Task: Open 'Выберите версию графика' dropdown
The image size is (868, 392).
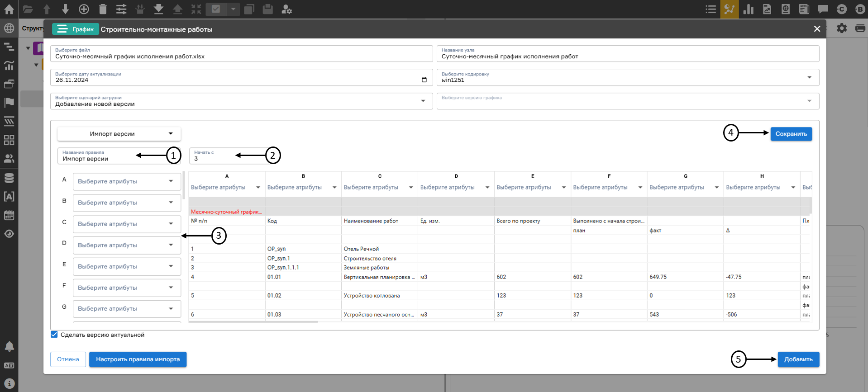Action: tap(628, 101)
